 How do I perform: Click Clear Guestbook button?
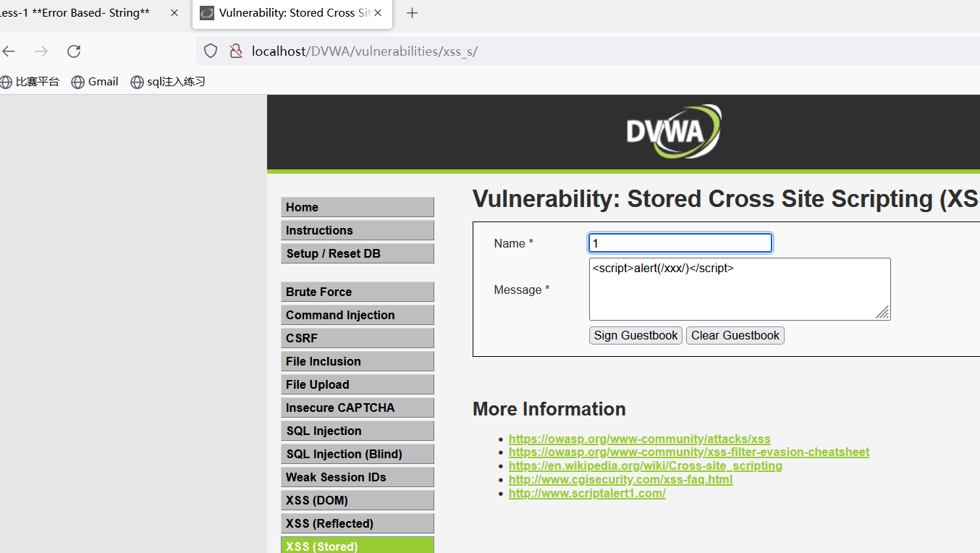pos(735,336)
